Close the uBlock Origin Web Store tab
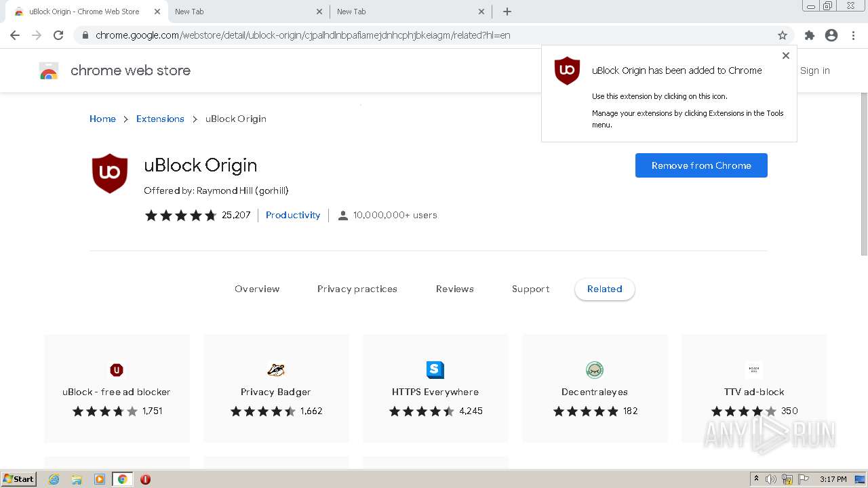This screenshot has height=488, width=868. pyautogui.click(x=157, y=12)
